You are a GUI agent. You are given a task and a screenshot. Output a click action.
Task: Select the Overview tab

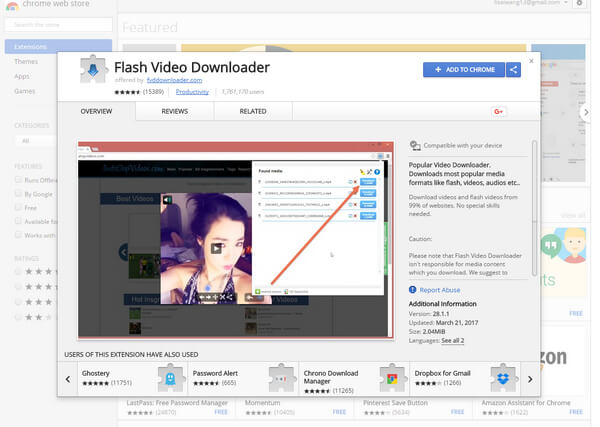coord(96,111)
